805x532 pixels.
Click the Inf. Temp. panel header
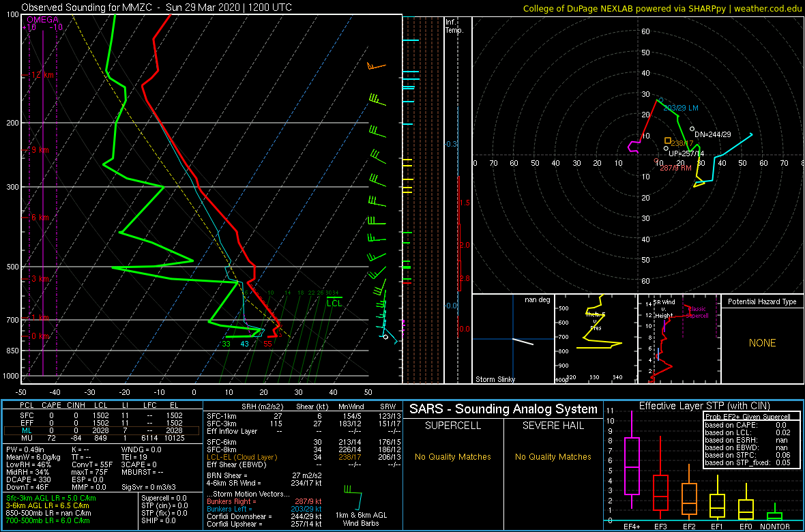point(455,26)
